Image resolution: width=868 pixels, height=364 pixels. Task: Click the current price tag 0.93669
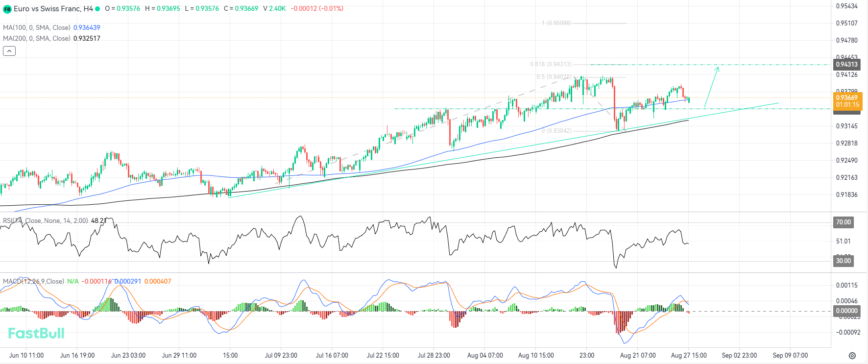847,97
